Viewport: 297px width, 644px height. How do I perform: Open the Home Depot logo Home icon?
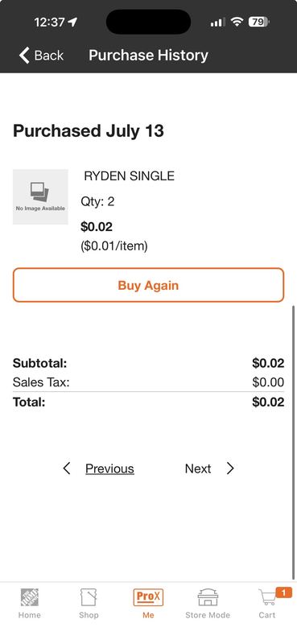pos(30,597)
